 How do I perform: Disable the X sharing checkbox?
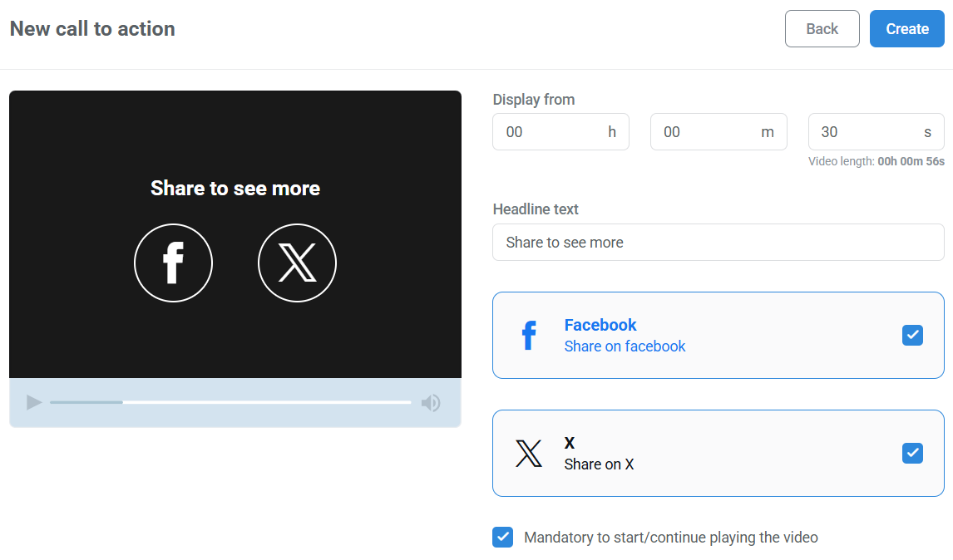pyautogui.click(x=912, y=453)
